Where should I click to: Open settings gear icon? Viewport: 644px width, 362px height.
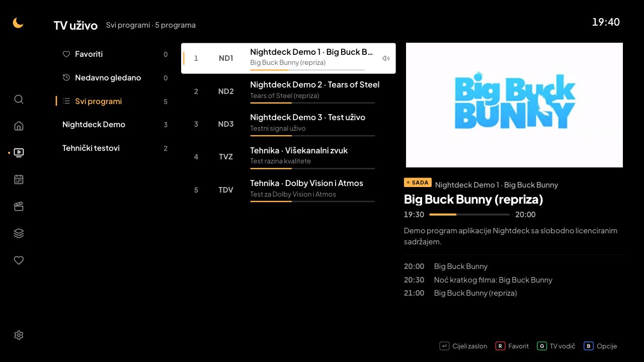[19, 335]
